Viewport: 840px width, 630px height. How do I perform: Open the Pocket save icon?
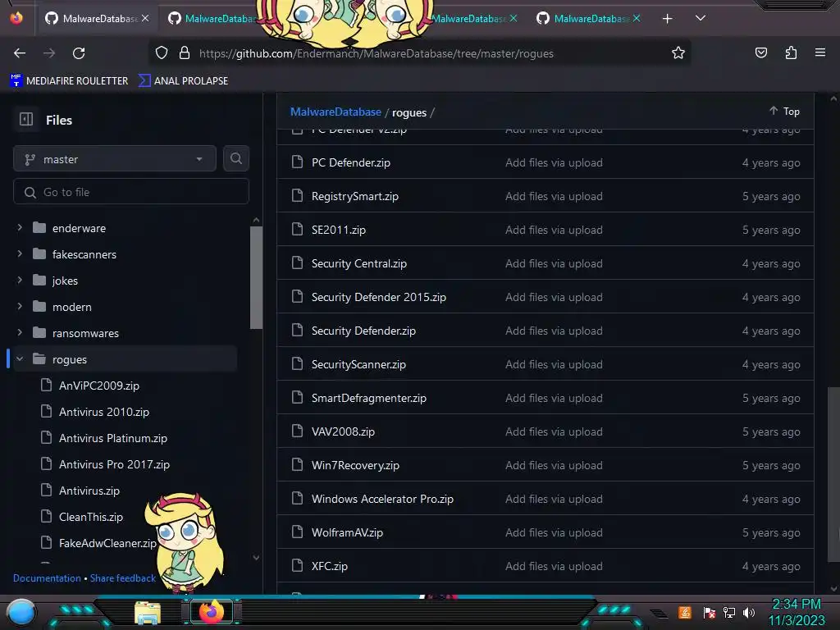tap(760, 52)
